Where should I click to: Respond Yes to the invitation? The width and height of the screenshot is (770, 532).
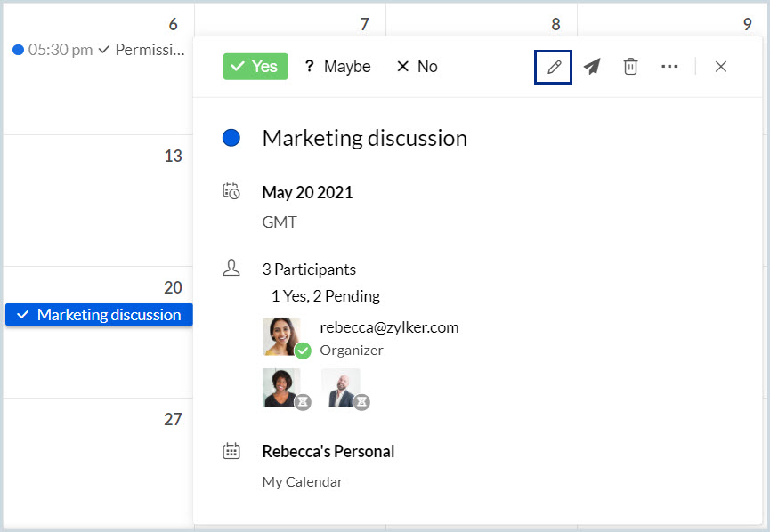pos(255,67)
